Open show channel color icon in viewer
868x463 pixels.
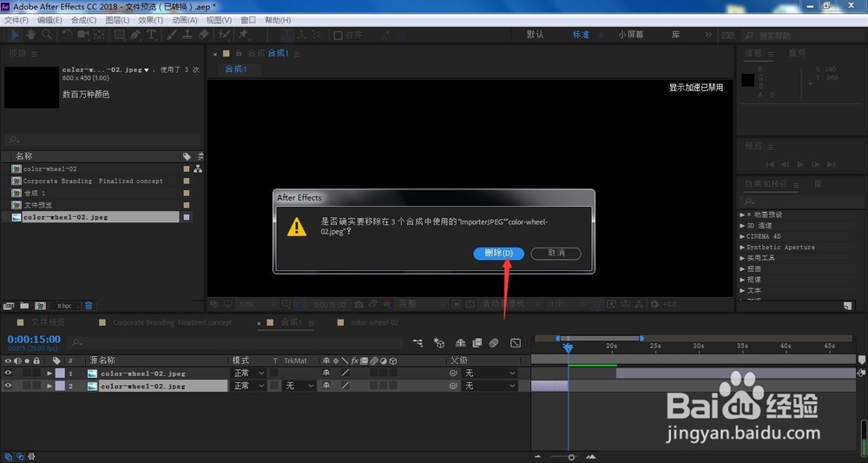pyautogui.click(x=387, y=304)
